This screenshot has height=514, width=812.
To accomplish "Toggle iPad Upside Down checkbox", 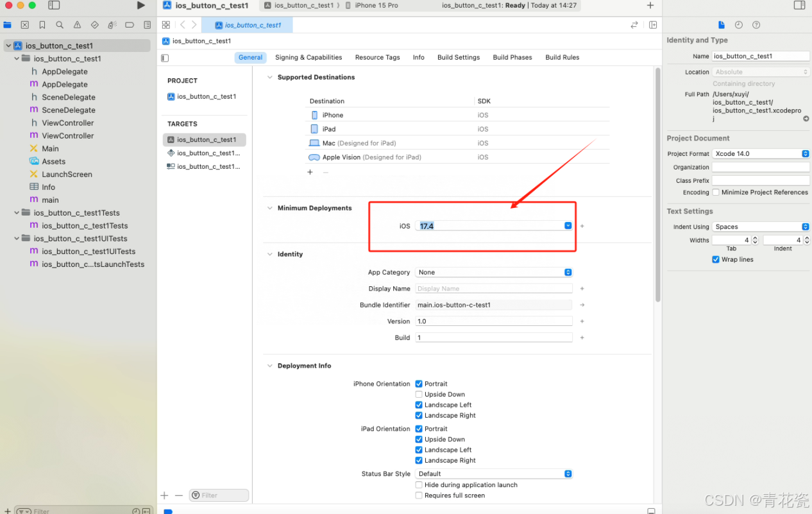I will coord(419,440).
